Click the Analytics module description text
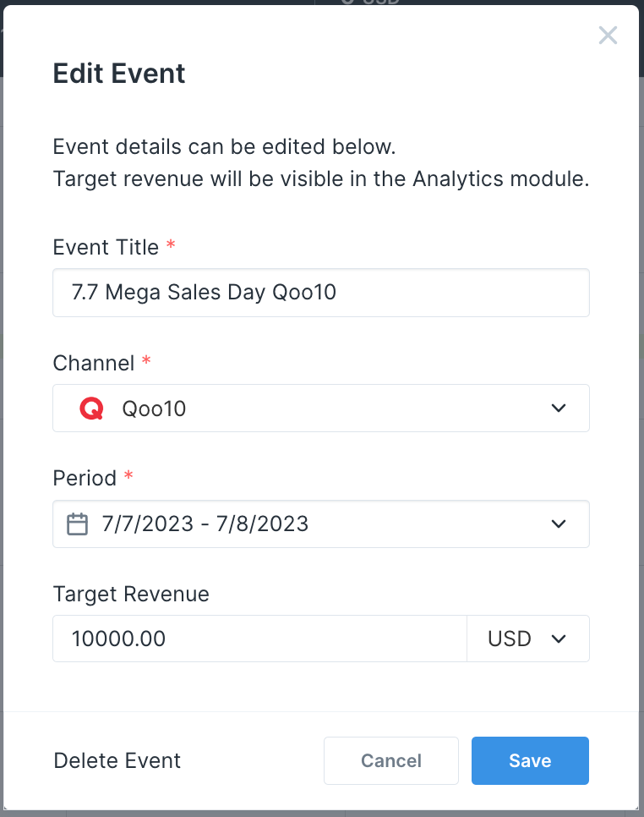The height and width of the screenshot is (817, 644). click(x=320, y=179)
